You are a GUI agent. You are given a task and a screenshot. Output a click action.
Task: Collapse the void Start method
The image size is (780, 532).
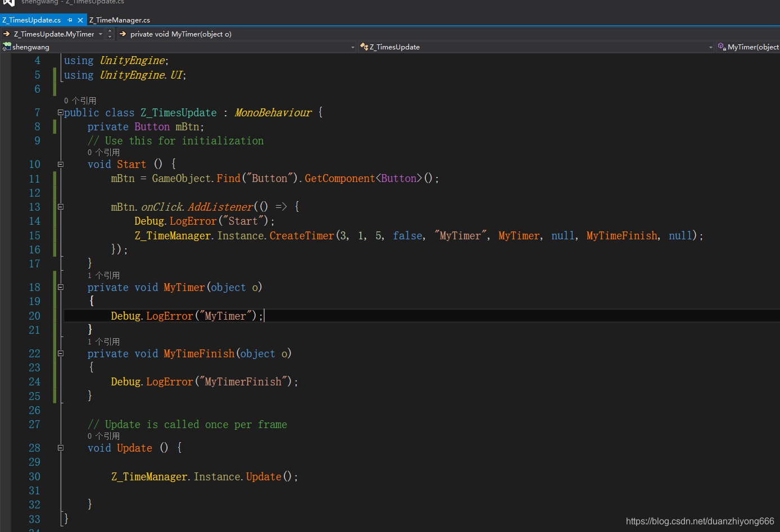pos(60,165)
